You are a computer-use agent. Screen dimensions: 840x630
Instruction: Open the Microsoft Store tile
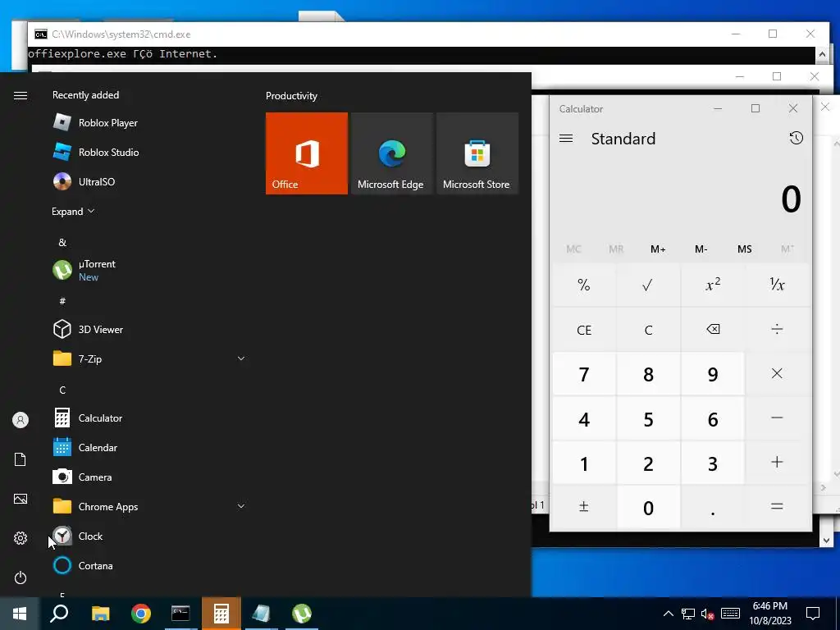coord(477,153)
